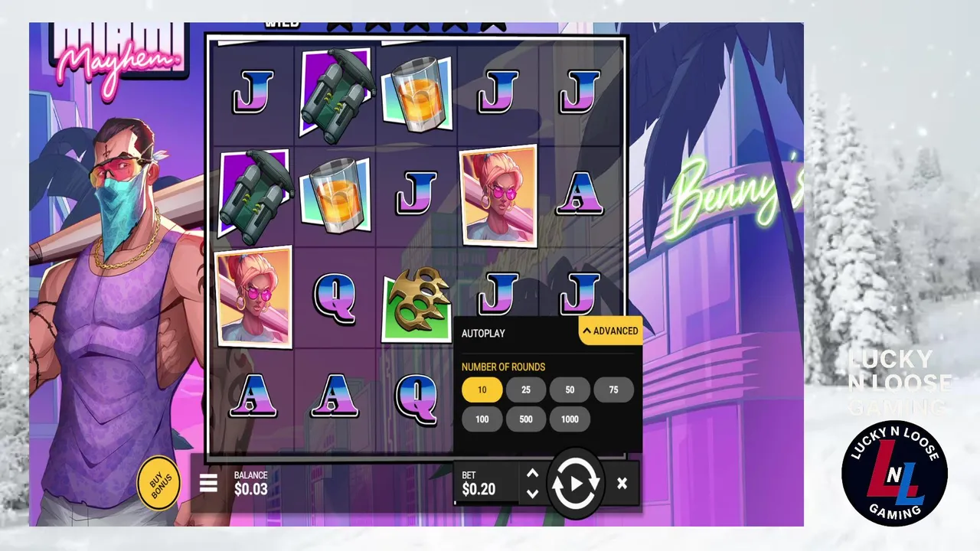Decrease the bet with the down arrow
Screen dimensions: 980x551
coord(533,494)
